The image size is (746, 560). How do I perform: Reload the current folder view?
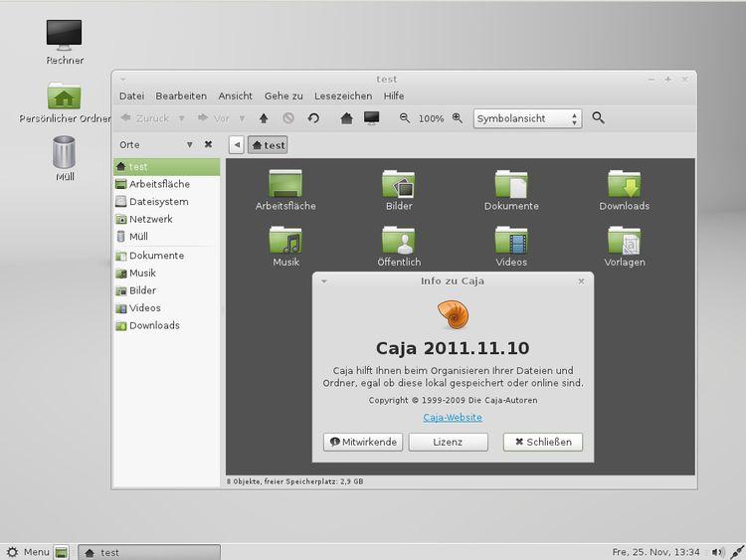coord(313,118)
